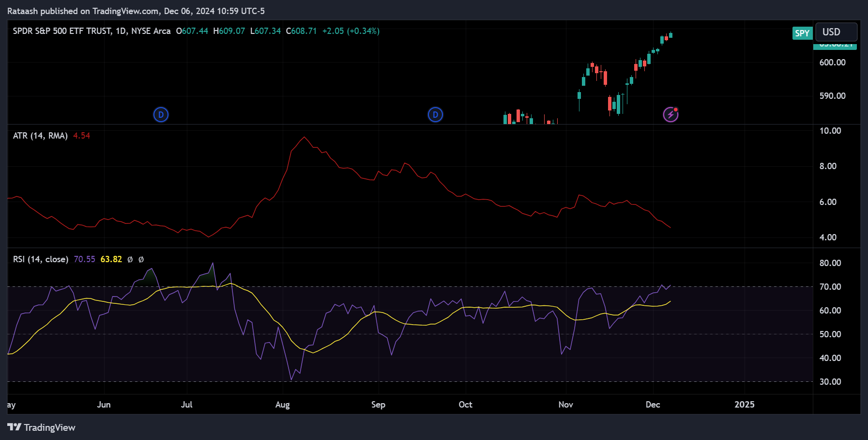868x440 pixels.
Task: Click the ATR (14, RMA) indicator label
Action: click(40, 136)
